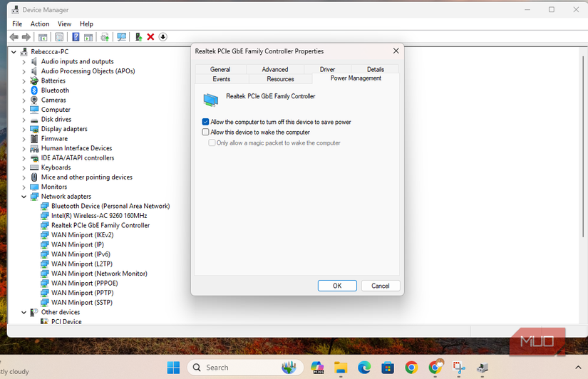Open Snipping Tool from the taskbar

pos(459,368)
